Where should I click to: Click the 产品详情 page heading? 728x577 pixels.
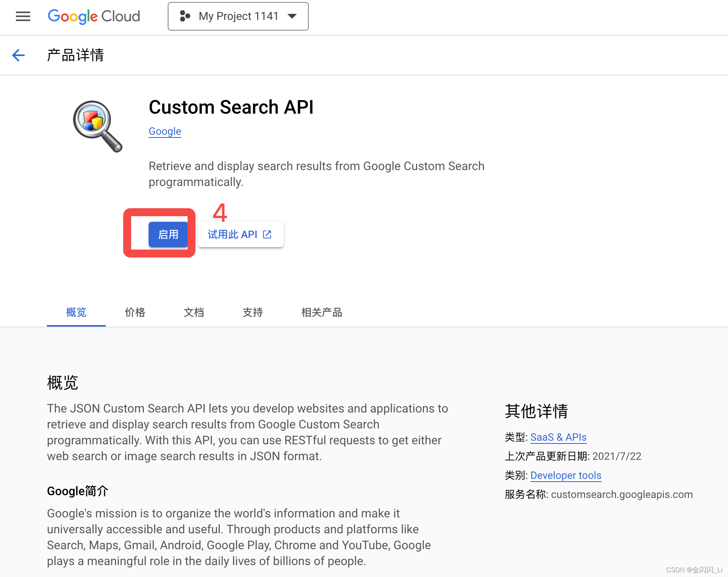pos(76,55)
